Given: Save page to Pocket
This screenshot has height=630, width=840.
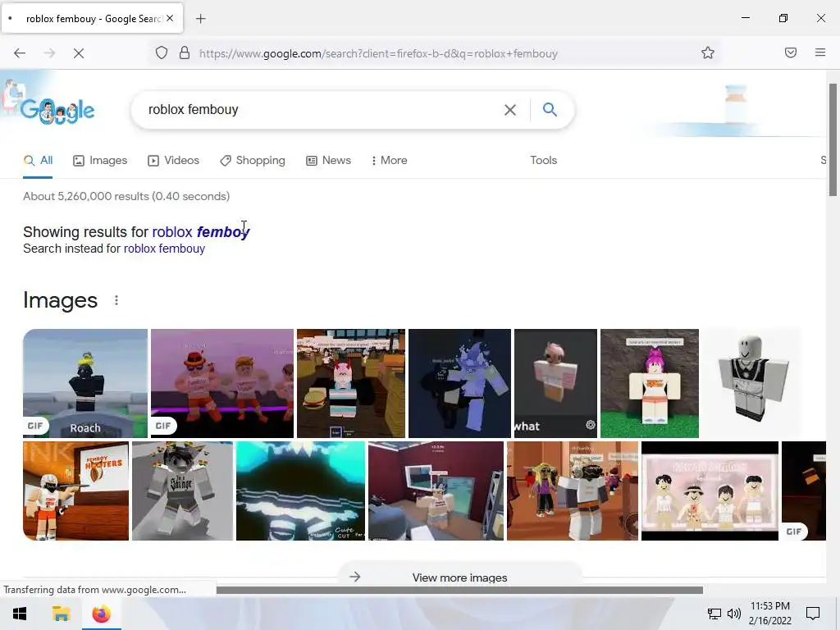Looking at the screenshot, I should pos(791,52).
